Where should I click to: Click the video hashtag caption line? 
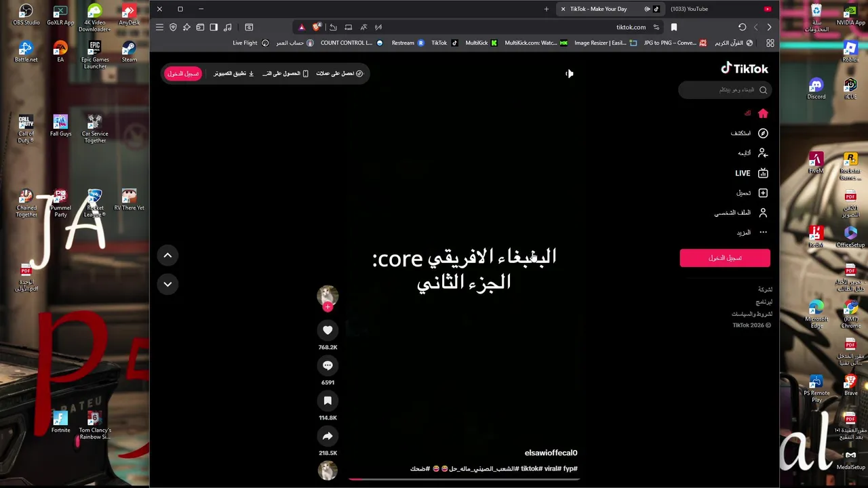[x=494, y=468]
